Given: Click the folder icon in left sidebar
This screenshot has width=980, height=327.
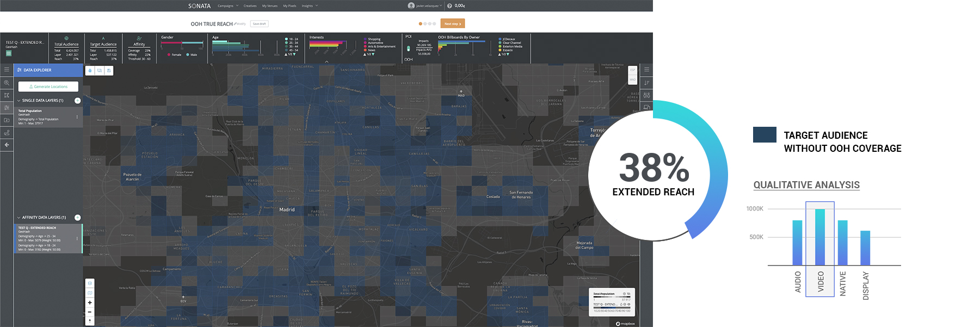Looking at the screenshot, I should [x=7, y=120].
